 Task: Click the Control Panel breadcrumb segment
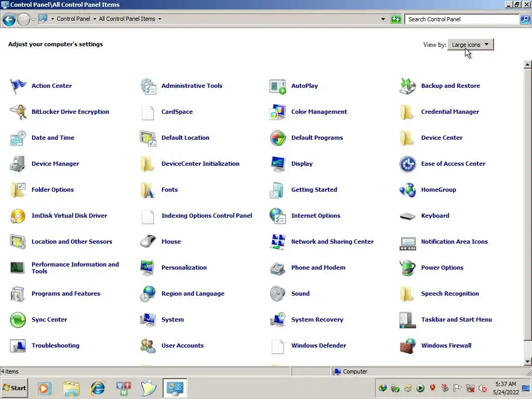pos(73,19)
